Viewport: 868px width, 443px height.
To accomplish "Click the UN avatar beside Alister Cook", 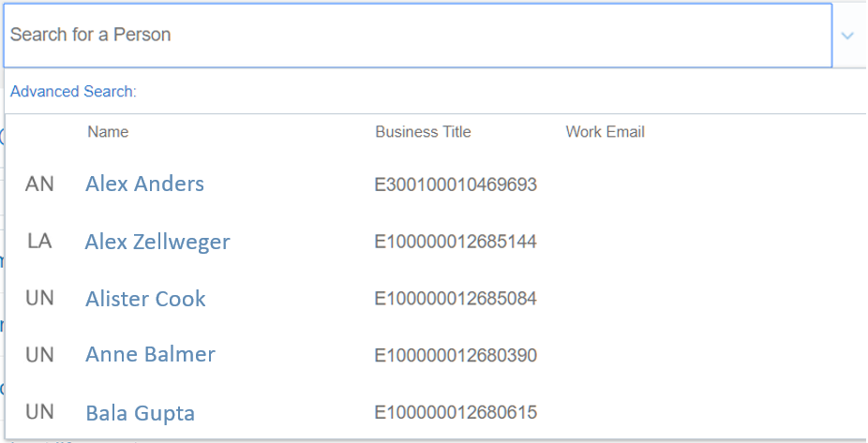I will pyautogui.click(x=39, y=299).
